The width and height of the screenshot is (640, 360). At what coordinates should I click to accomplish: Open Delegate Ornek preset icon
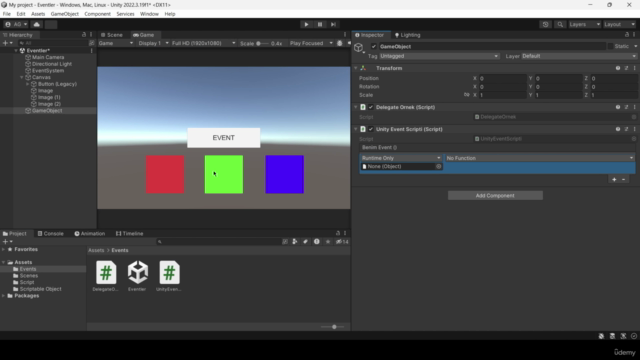[626, 107]
